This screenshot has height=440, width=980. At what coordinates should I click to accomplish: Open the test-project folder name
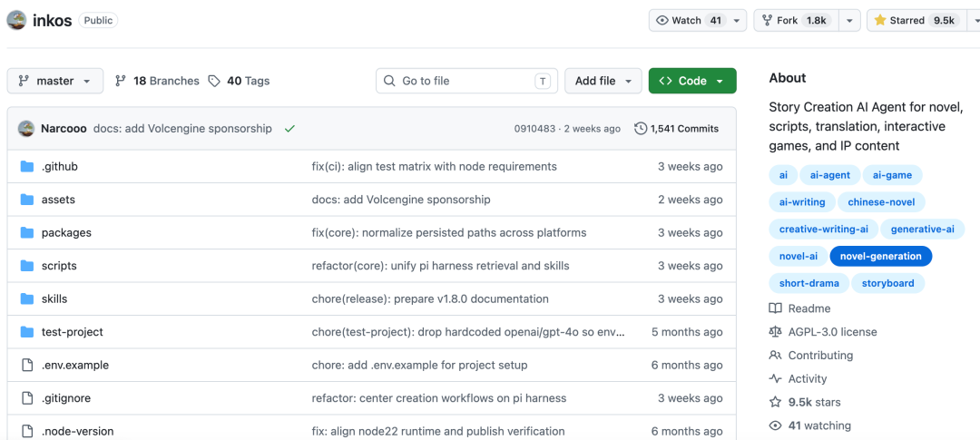(x=72, y=333)
